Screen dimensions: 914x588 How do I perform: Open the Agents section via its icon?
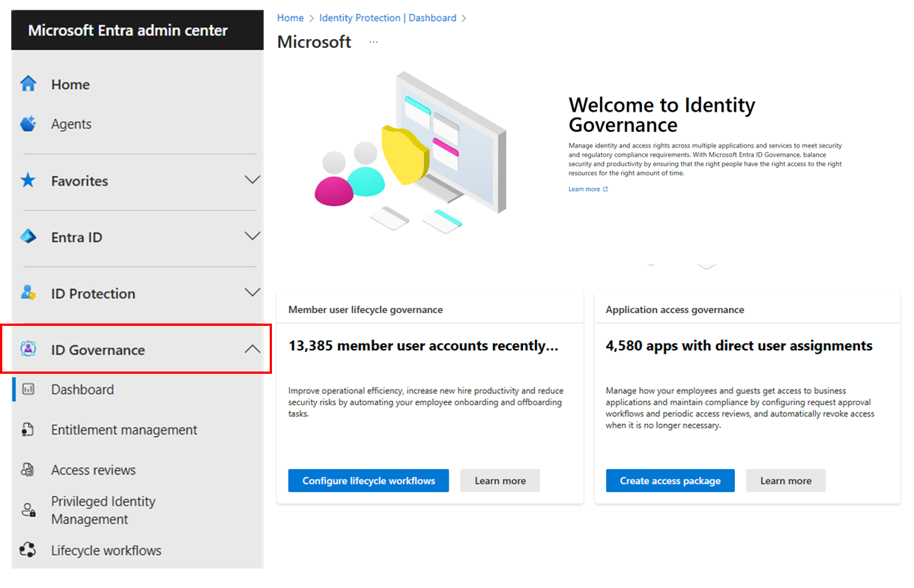[28, 124]
